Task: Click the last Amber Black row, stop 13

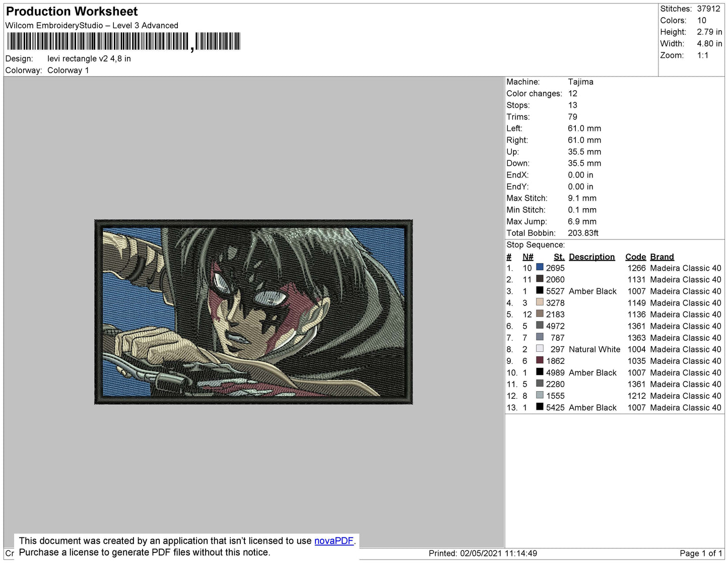Action: [614, 407]
